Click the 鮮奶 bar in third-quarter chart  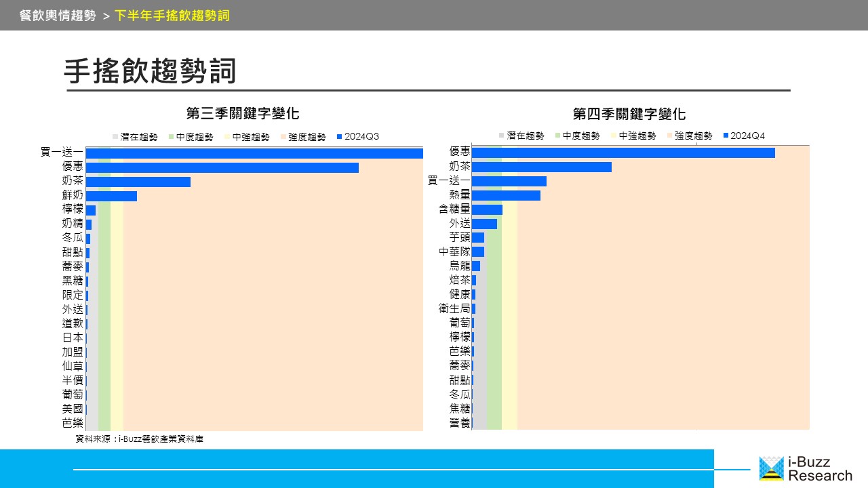pos(111,196)
